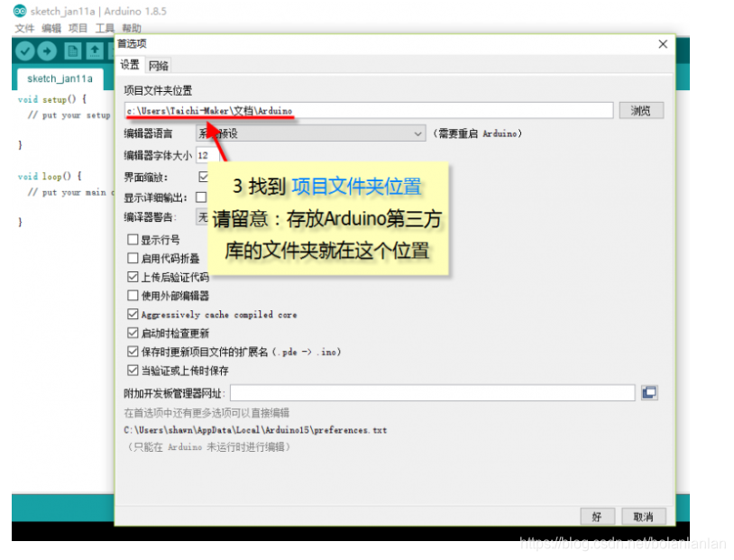The width and height of the screenshot is (734, 560).
Task: Click the New sketch toolbar icon
Action: [72, 51]
